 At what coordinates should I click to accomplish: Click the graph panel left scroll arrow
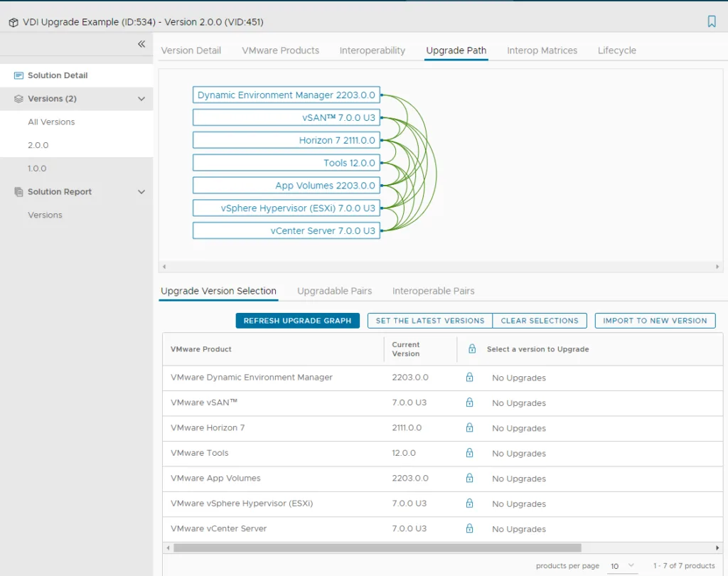(x=164, y=267)
